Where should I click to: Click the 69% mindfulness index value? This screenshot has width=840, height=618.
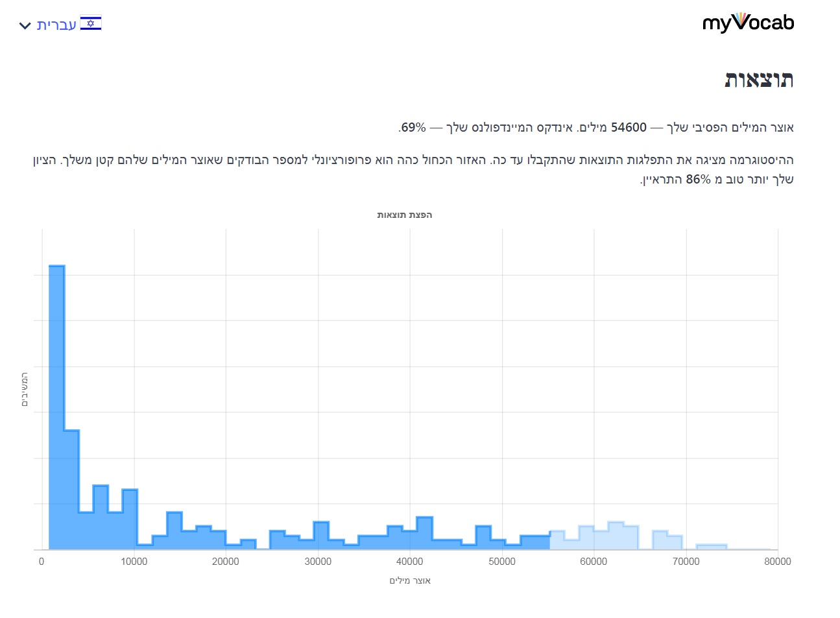point(413,127)
